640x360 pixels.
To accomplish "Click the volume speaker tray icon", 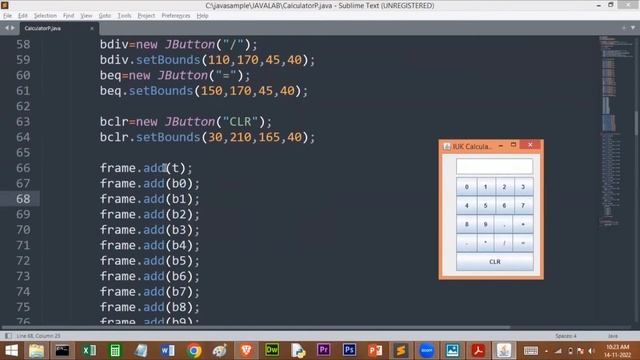I will (591, 351).
